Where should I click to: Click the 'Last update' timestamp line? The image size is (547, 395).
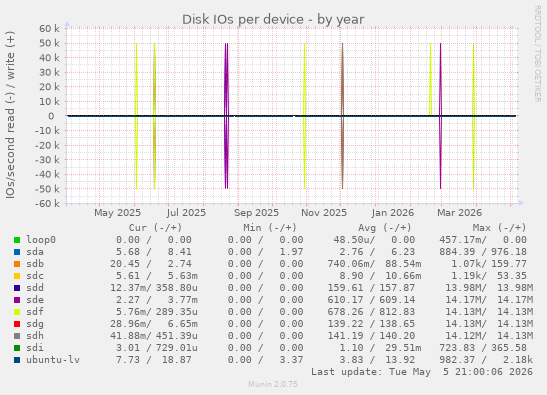pos(422,372)
